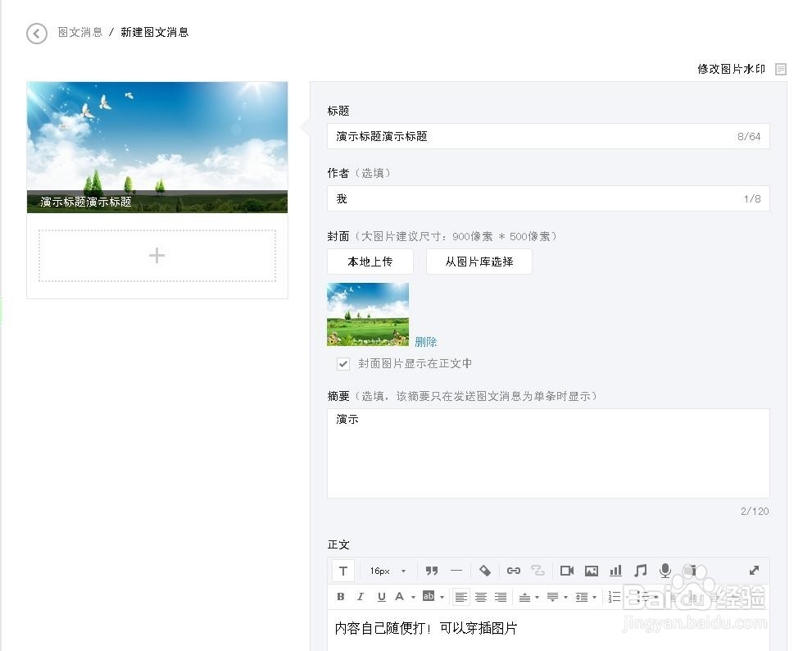
Task: Open the line spacing dropdown arrow
Action: coord(595,597)
